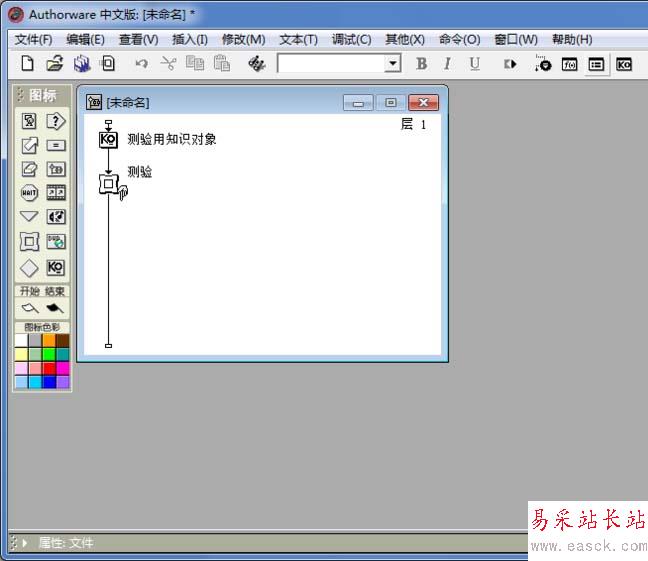Click the white start flag
This screenshot has height=561, width=648.
pos(29,308)
